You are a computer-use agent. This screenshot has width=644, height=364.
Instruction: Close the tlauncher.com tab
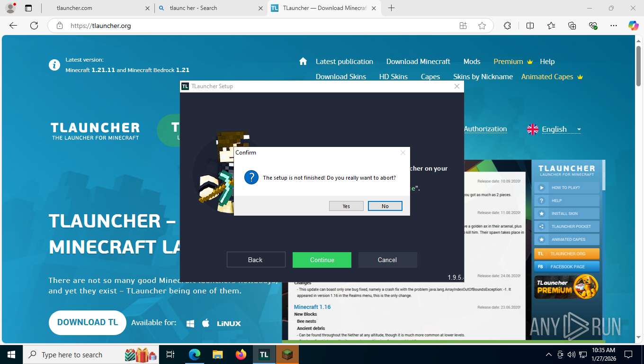click(147, 8)
